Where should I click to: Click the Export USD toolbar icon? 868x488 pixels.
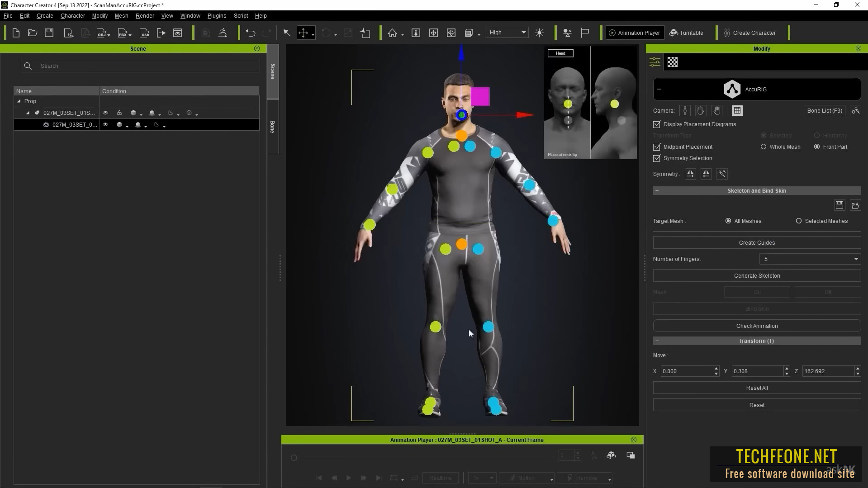coord(144,33)
